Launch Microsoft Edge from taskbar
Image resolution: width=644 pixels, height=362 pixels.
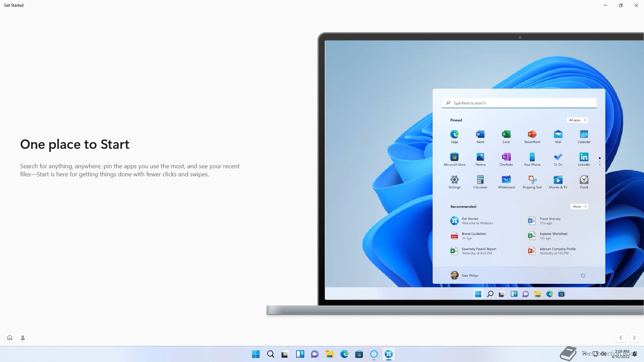(344, 354)
